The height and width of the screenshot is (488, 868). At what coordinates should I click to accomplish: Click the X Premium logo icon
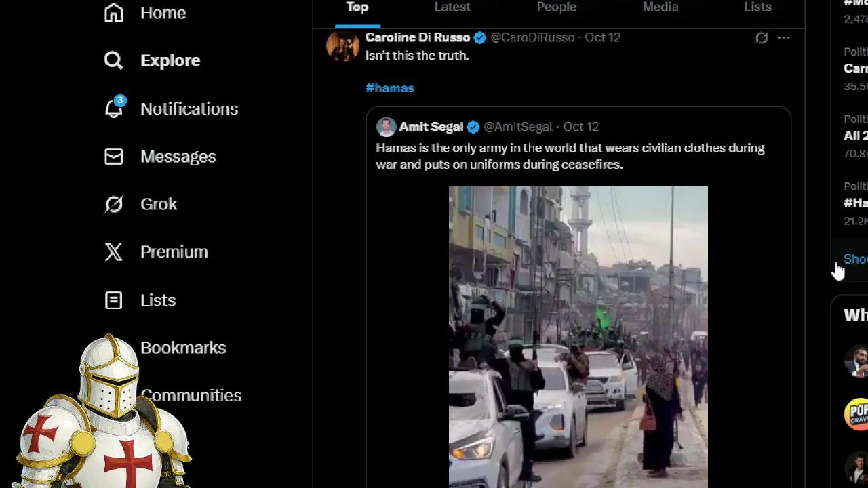pyautogui.click(x=114, y=251)
